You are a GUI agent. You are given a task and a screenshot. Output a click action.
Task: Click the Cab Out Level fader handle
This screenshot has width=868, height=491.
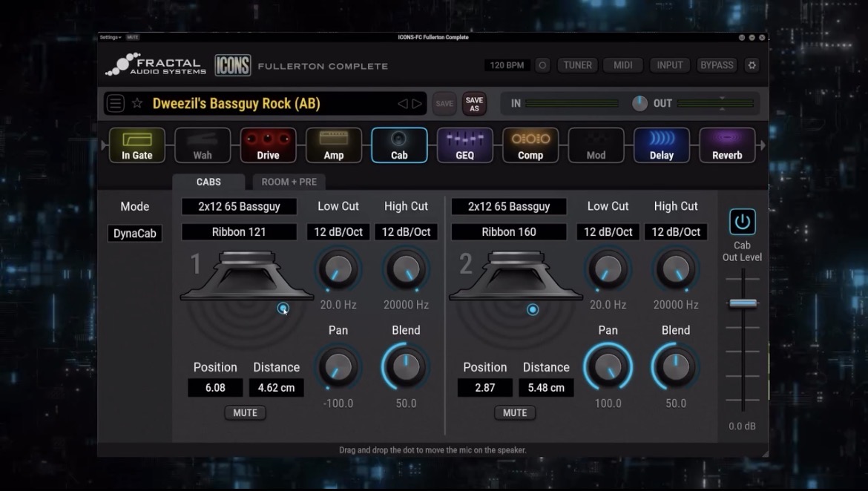pos(743,303)
